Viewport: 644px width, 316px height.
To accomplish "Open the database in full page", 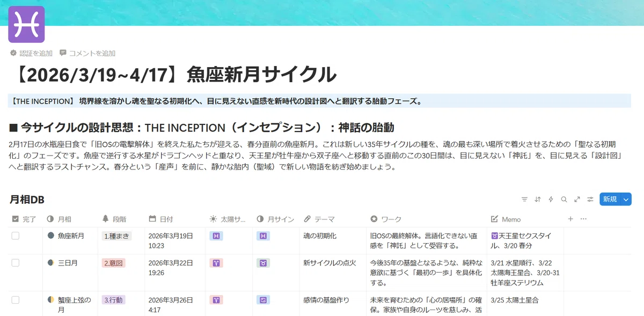I will (577, 199).
